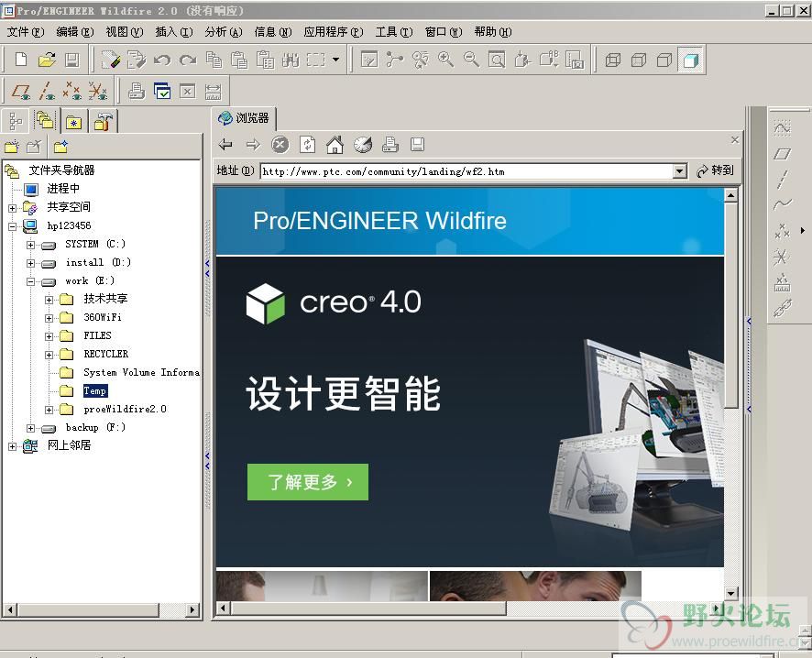Viewport: 812px width, 658px height.
Task: Open the selection box dropdown arrow in toolbar
Action: tap(335, 60)
